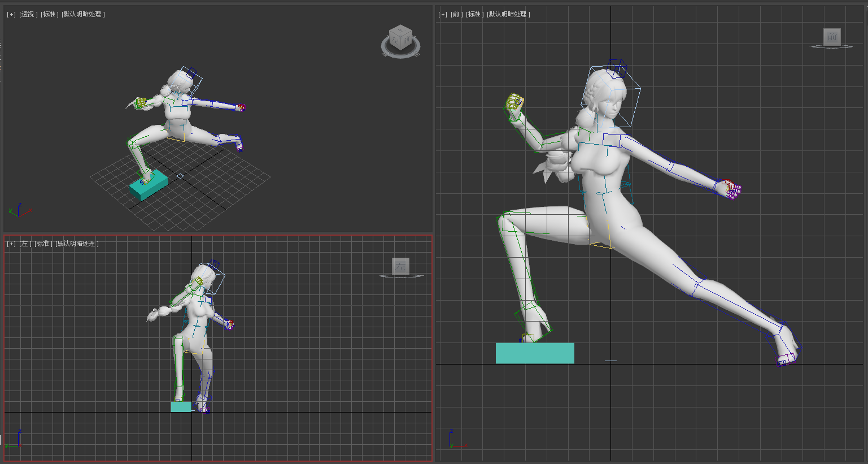Select the raised yellow-boned hand in front viewport
The height and width of the screenshot is (464, 868).
point(514,103)
